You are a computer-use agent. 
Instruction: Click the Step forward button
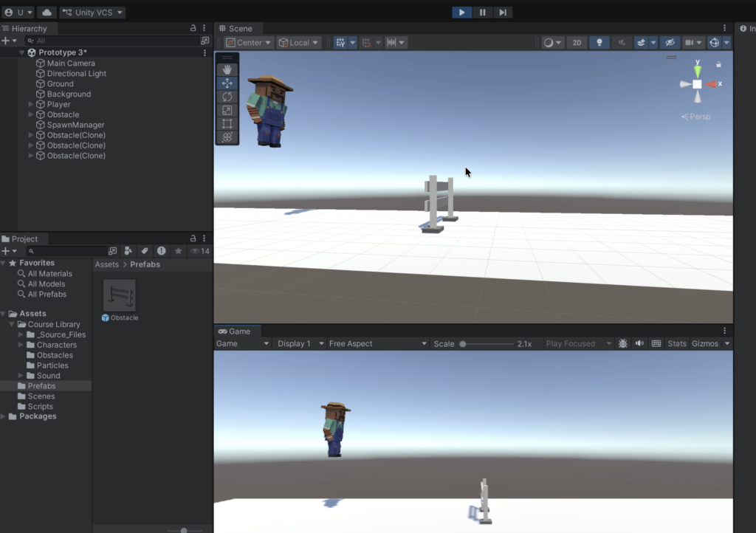coord(503,13)
